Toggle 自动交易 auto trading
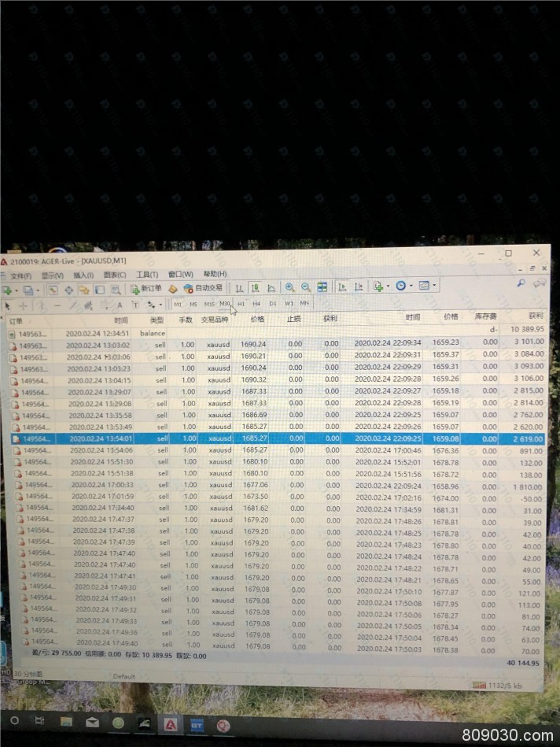Image resolution: width=560 pixels, height=747 pixels. 203,288
